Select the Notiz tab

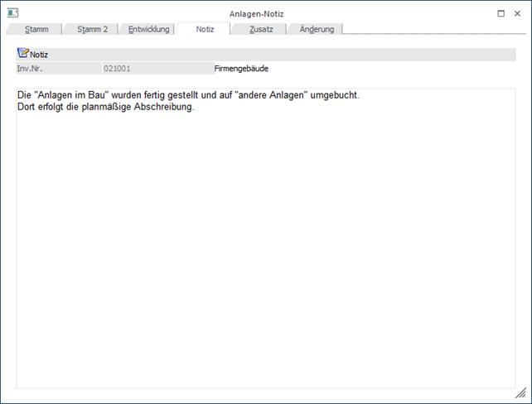tap(205, 29)
